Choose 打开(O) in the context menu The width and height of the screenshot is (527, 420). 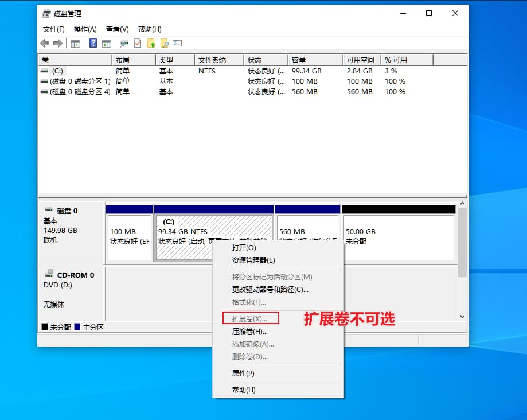(x=278, y=248)
